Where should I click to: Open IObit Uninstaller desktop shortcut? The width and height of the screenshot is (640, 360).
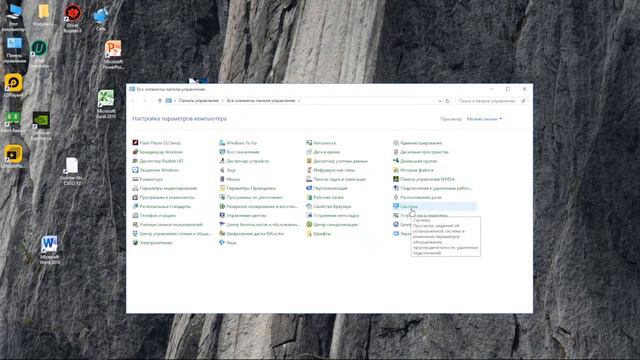(x=39, y=54)
